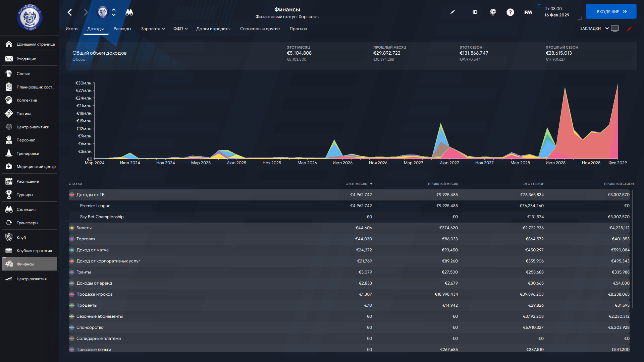Toggle Билеты series visibility circle

pyautogui.click(x=72, y=228)
